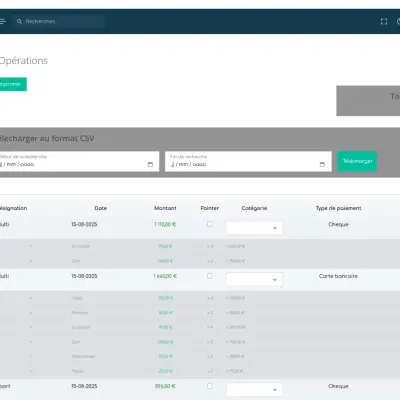Open calendar picker for Fin de recherche
This screenshot has width=400, height=400.
[x=322, y=164]
